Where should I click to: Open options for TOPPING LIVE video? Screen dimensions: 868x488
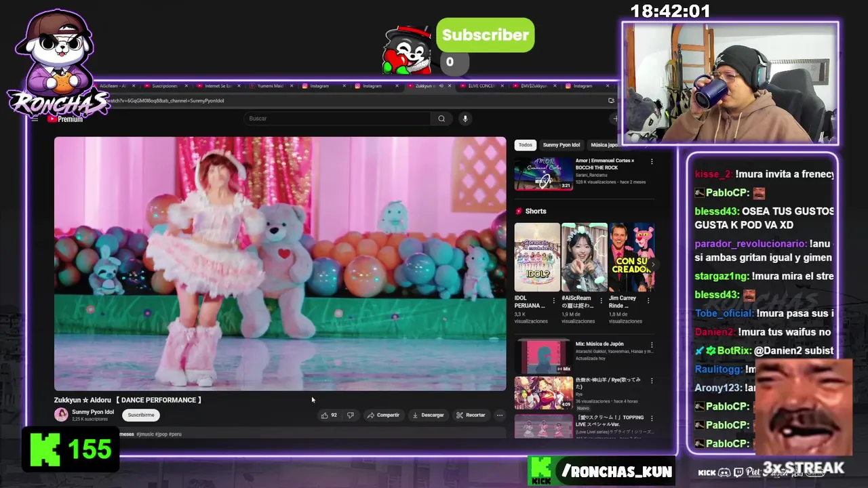pos(652,418)
